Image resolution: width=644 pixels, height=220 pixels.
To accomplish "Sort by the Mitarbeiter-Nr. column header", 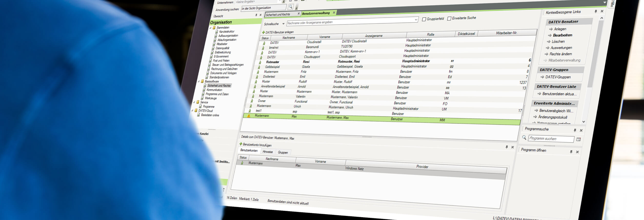I will (507, 33).
